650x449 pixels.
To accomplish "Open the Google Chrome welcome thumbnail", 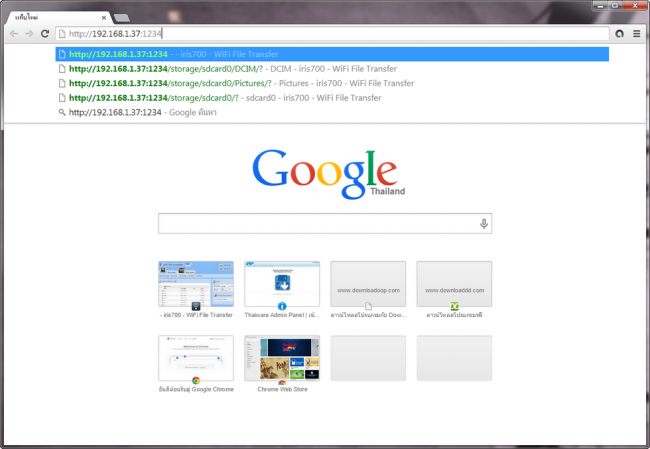I will point(196,358).
